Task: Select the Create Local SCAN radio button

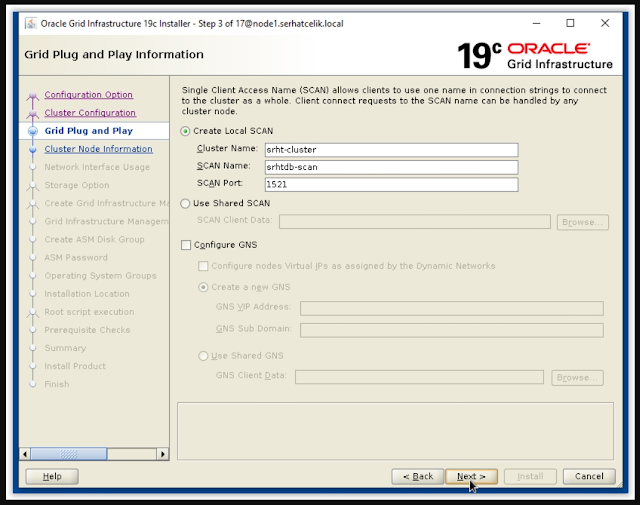Action: pyautogui.click(x=185, y=131)
